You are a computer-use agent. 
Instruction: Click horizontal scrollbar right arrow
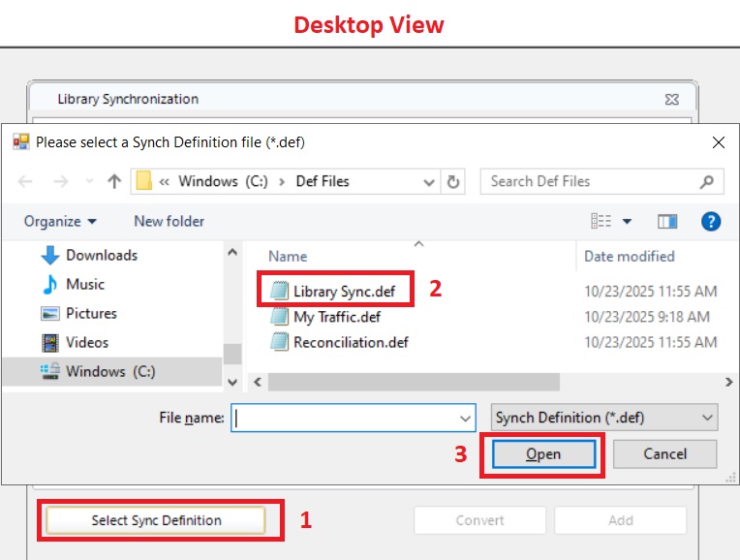click(x=728, y=382)
